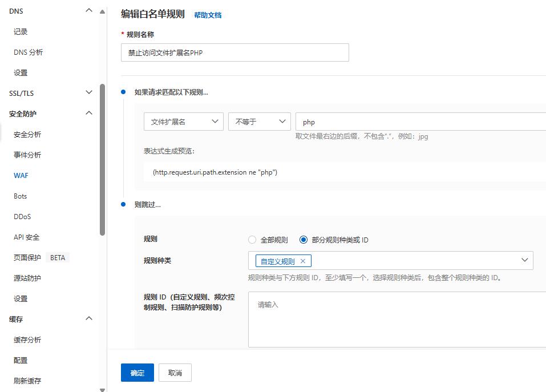The image size is (546, 392).
Task: Navigate to WAF in the sidebar
Action: coord(21,175)
